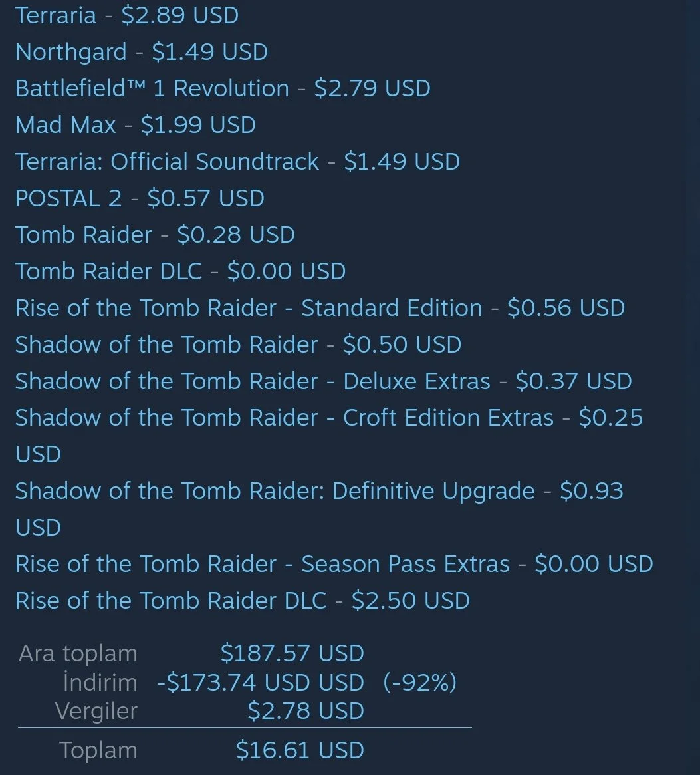Viewport: 700px width, 775px height.
Task: Open Rise of the Tomb Raider Standard Edition
Action: click(320, 308)
